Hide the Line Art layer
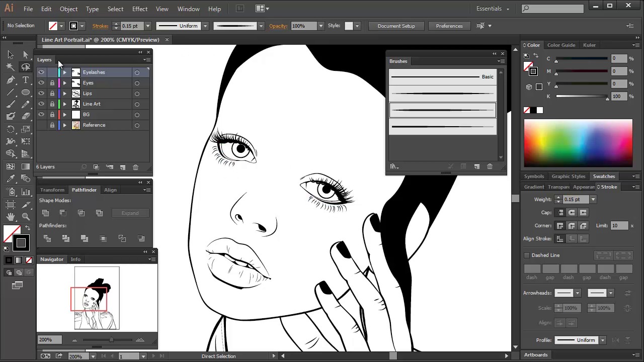Screen dimensions: 644x362 (x=41, y=104)
